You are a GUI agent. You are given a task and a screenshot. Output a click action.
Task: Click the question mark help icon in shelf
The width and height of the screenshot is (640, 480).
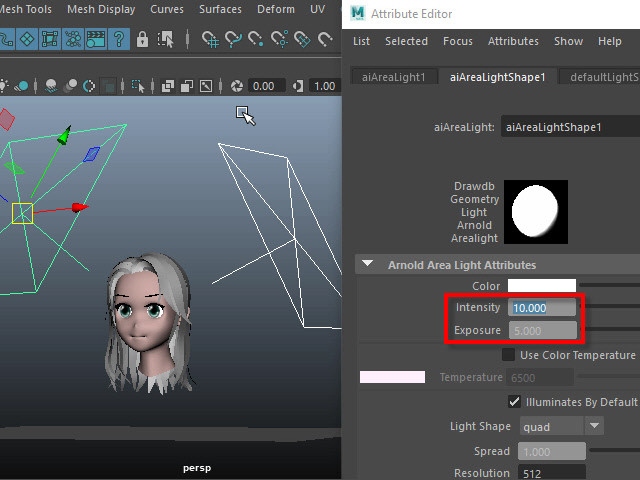click(120, 40)
